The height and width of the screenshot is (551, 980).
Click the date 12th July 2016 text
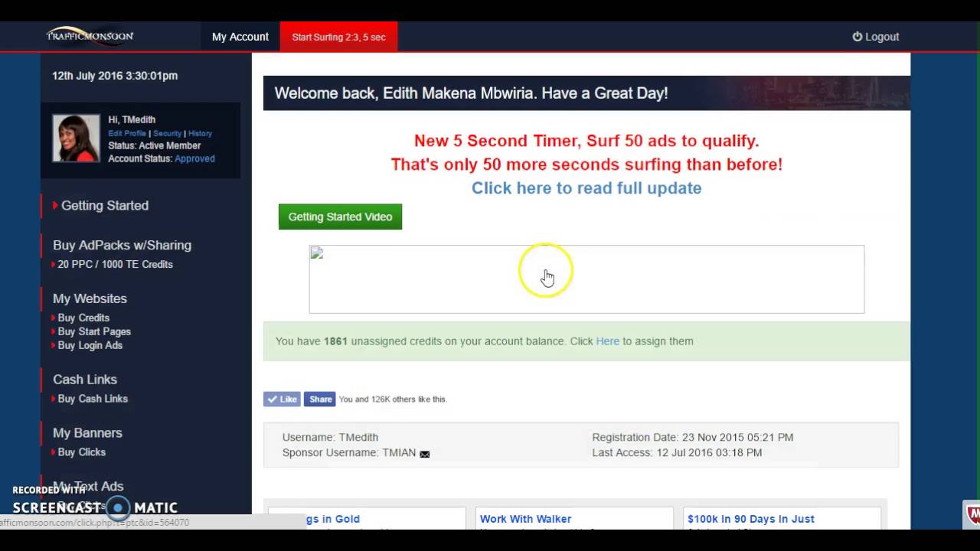115,76
